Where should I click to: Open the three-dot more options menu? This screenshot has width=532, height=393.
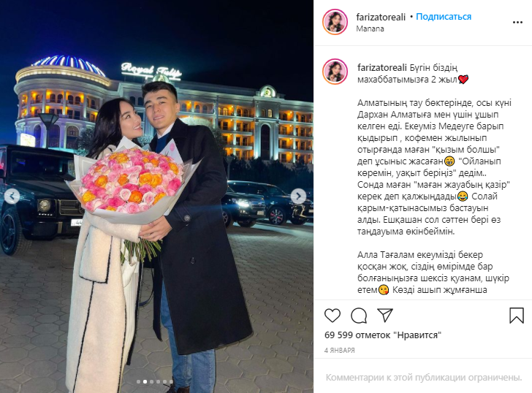pyautogui.click(x=517, y=23)
